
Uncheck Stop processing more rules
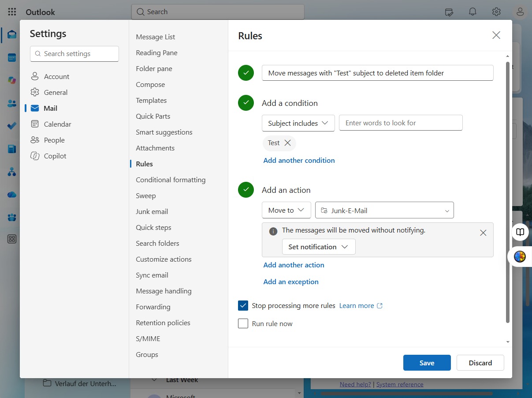coord(243,305)
